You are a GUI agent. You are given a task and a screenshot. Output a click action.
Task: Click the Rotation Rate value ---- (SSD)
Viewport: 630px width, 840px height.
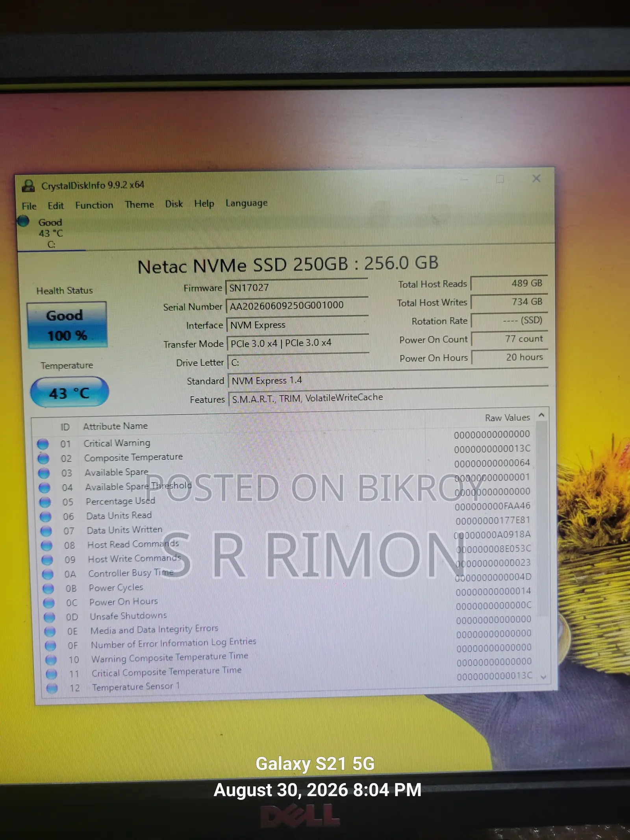point(510,320)
